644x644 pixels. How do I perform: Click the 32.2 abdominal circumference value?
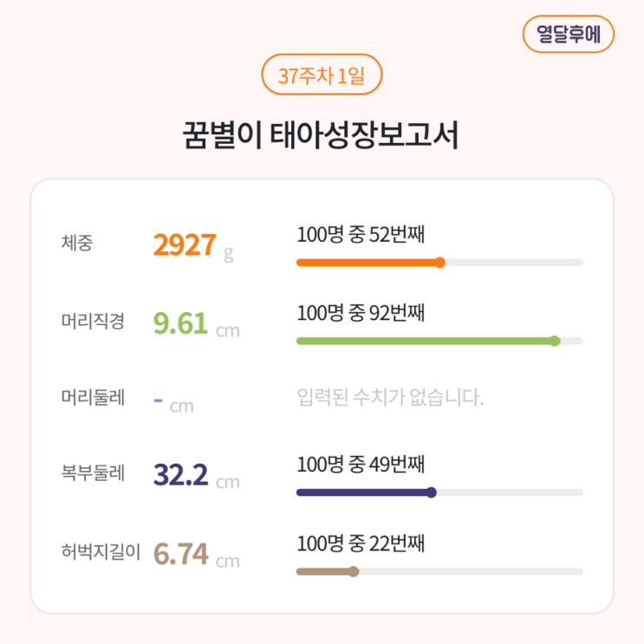click(x=180, y=475)
